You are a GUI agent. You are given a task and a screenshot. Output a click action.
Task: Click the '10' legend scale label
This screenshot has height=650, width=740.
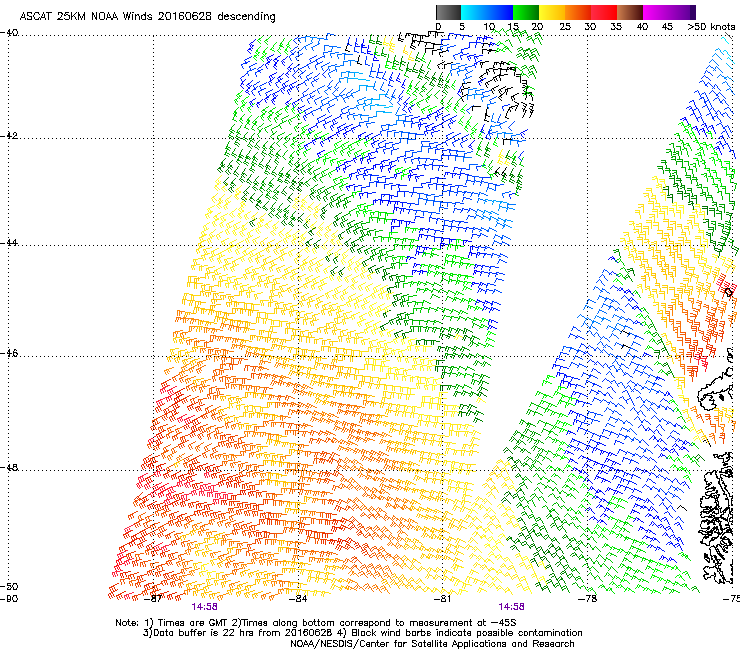point(489,27)
